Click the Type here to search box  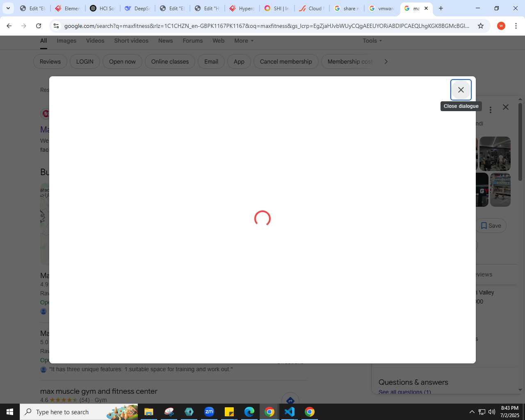(x=79, y=412)
